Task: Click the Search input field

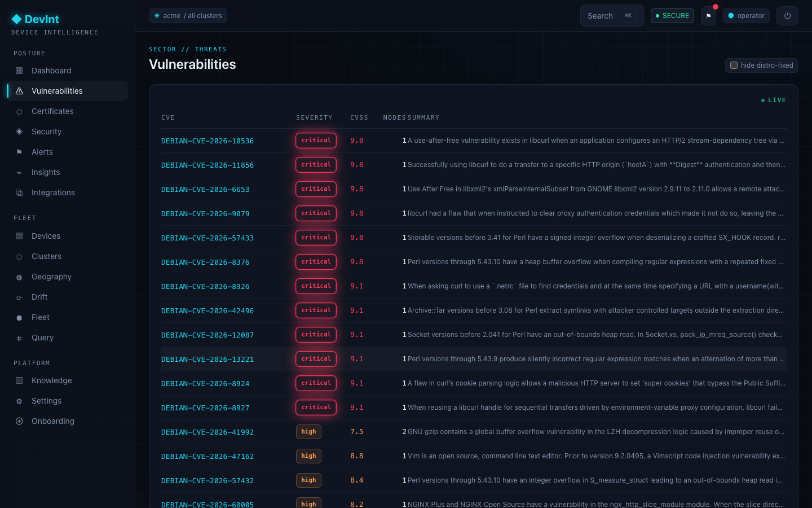Action: pyautogui.click(x=612, y=16)
